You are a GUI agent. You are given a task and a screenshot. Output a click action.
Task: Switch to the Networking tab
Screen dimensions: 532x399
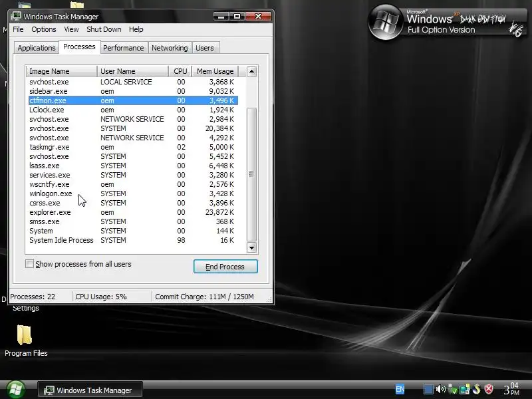pos(170,48)
